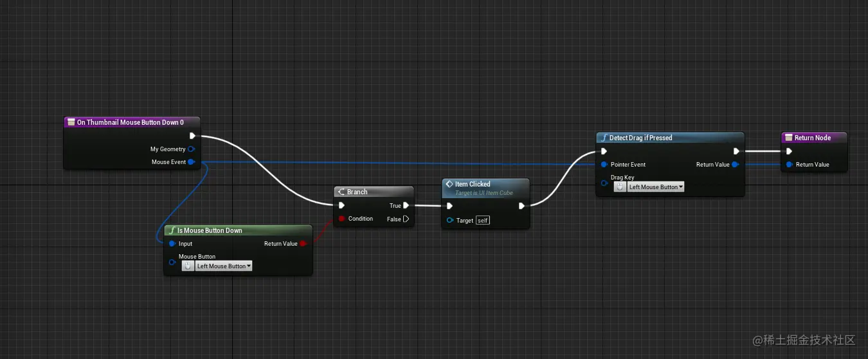Click Detect Drag if Pressed exec input pin
Screen dimensions: 868x359
pyautogui.click(x=604, y=152)
